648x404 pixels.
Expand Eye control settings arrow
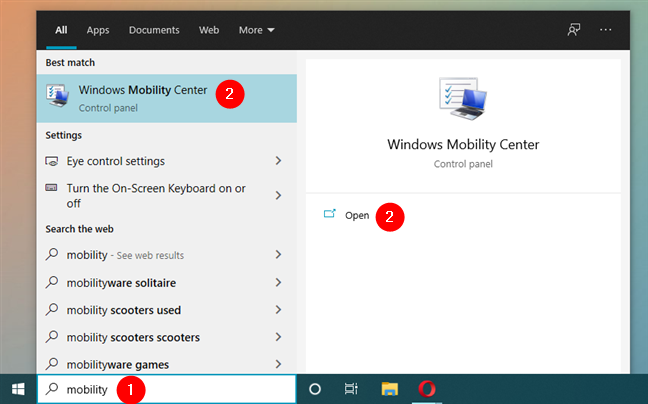[x=278, y=161]
